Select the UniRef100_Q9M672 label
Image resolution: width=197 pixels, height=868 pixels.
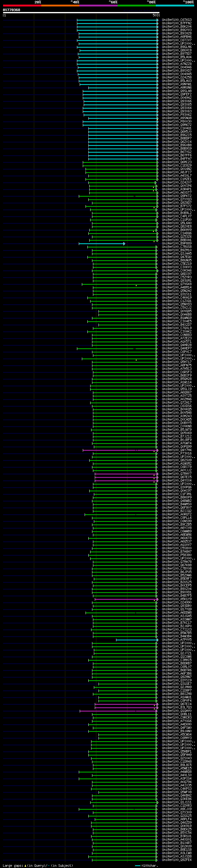[x=177, y=125]
